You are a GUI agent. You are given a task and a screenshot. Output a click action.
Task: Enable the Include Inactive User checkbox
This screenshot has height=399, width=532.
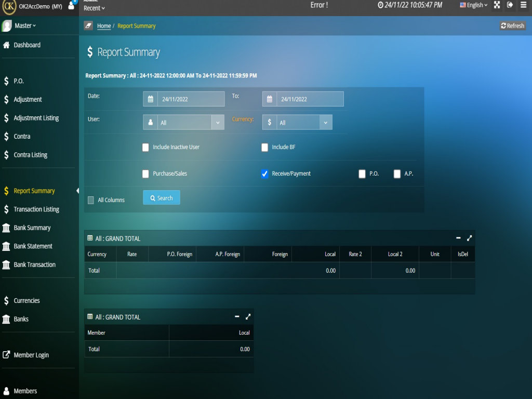(x=145, y=148)
